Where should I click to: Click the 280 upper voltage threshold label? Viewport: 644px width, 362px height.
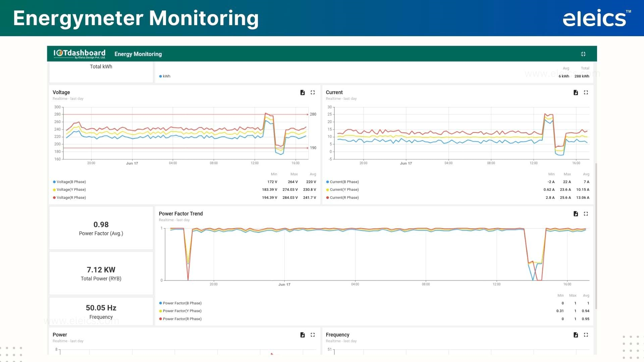point(313,114)
